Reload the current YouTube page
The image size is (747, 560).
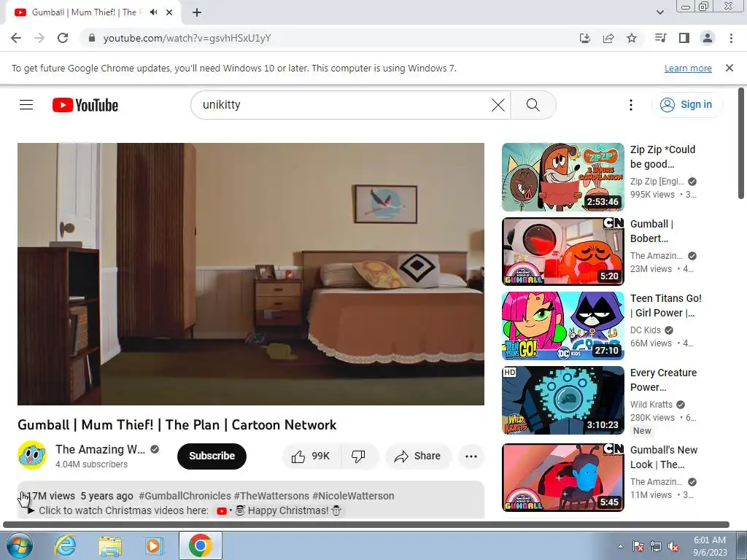[63, 38]
